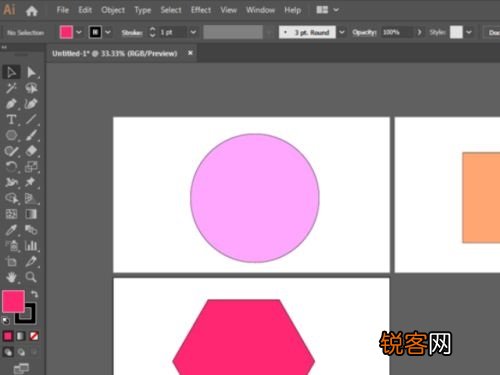Select the Shape Builder tool

pos(11,198)
